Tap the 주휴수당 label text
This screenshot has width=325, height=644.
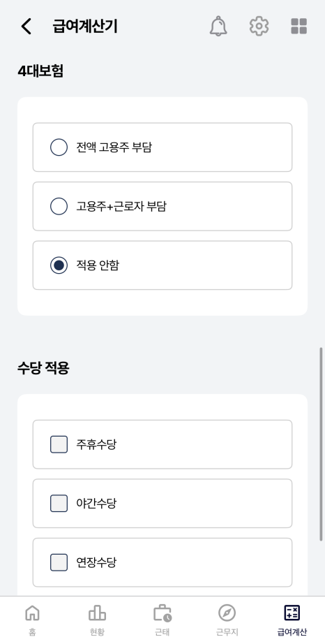tap(96, 444)
